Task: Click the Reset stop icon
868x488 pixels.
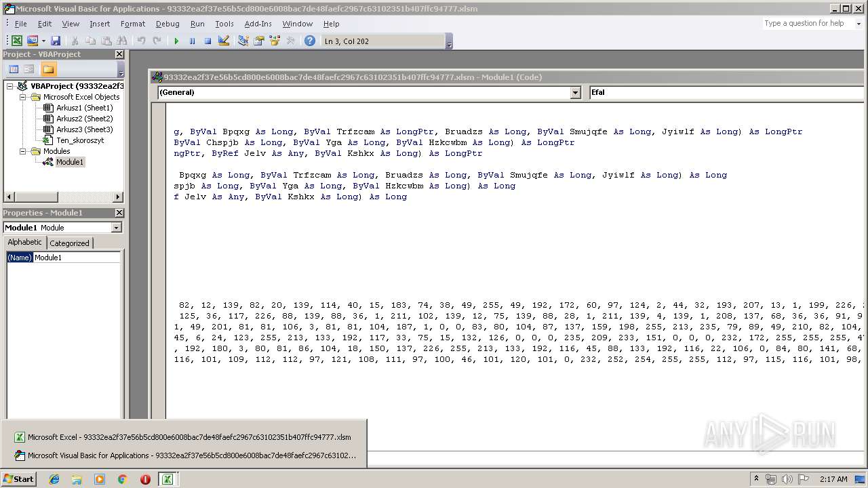Action: (x=208, y=41)
